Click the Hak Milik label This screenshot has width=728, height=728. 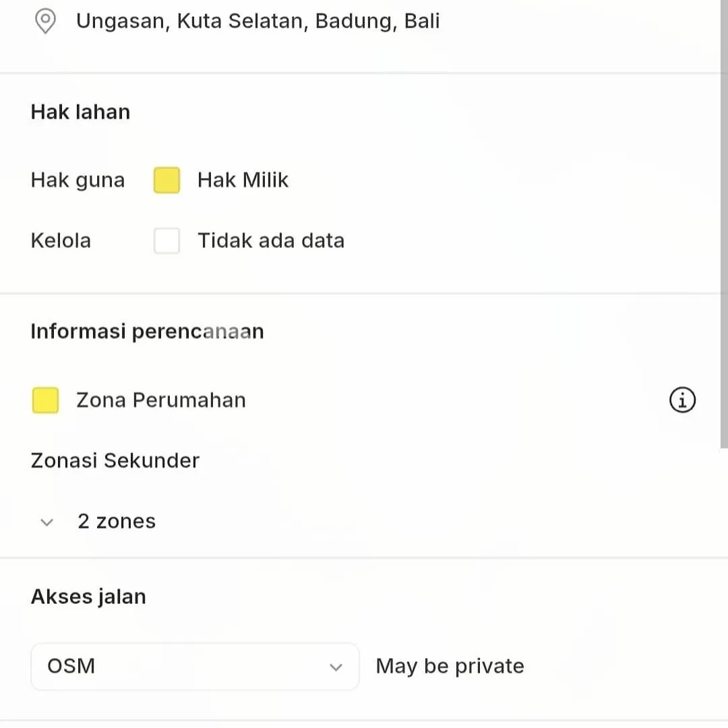(x=243, y=180)
